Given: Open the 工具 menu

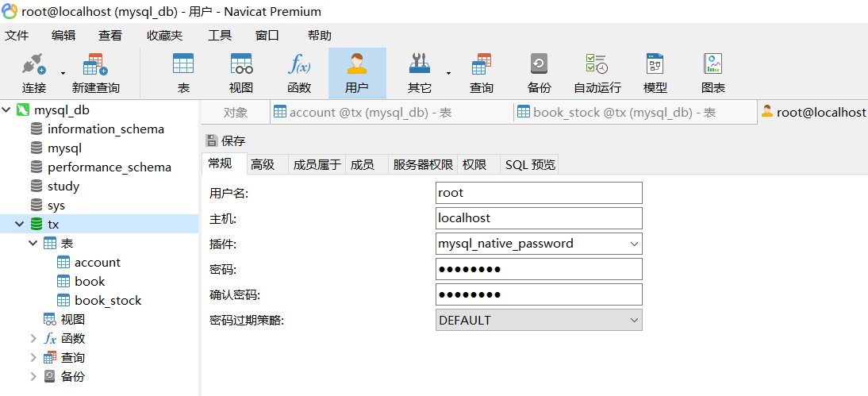Looking at the screenshot, I should tap(219, 36).
